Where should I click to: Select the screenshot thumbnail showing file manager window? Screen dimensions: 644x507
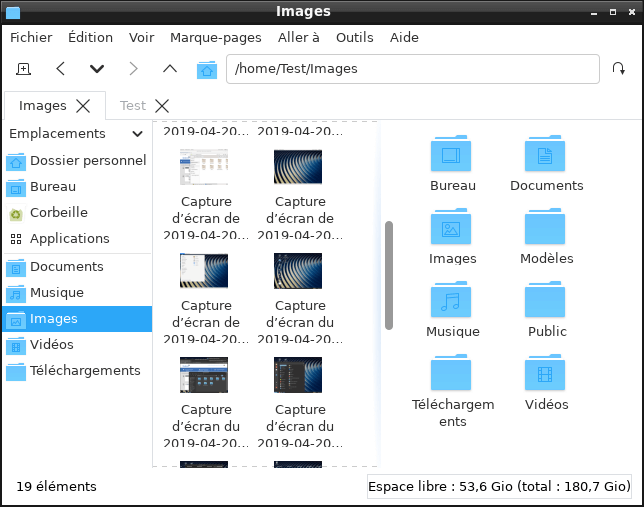(x=204, y=167)
